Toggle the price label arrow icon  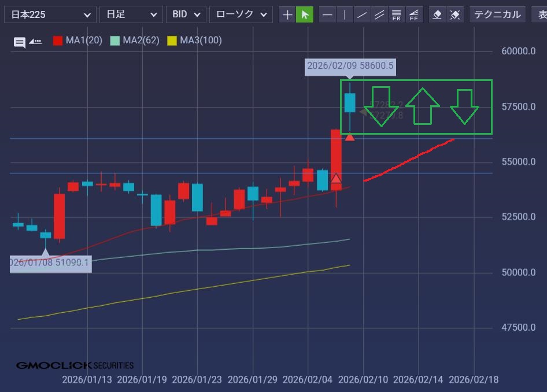pyautogui.click(x=35, y=41)
